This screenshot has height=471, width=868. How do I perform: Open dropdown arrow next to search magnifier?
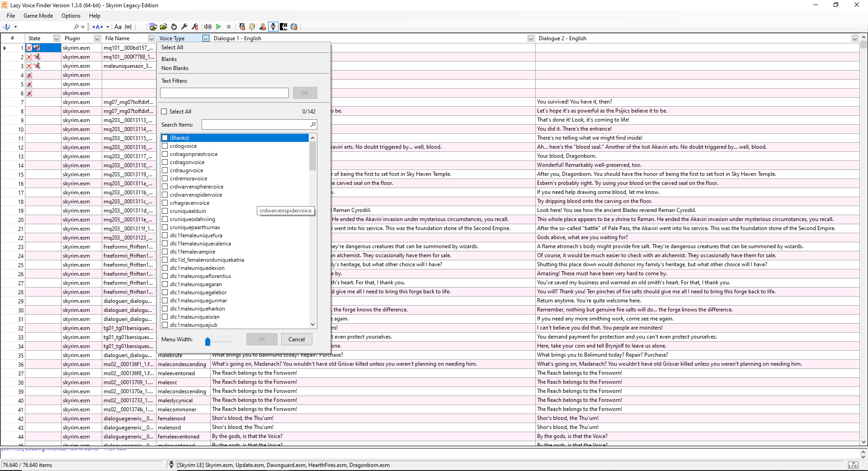pyautogui.click(x=83, y=27)
